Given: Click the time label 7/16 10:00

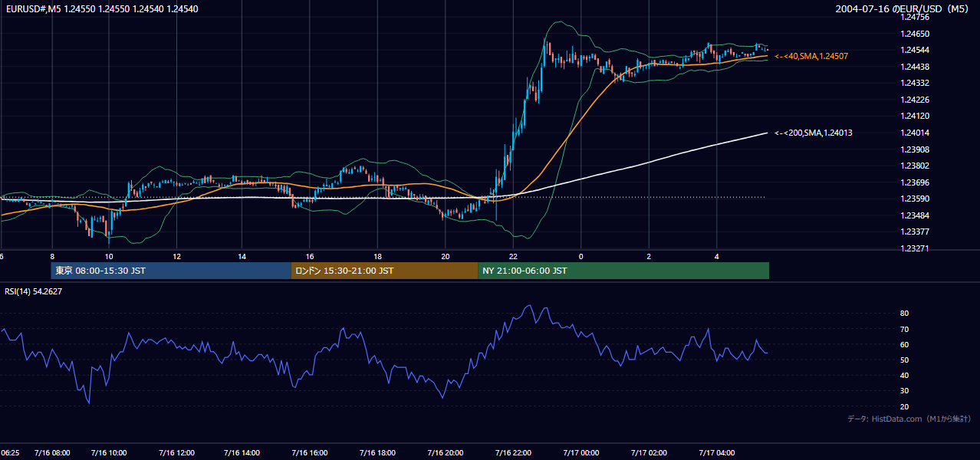Looking at the screenshot, I should click(x=108, y=453).
